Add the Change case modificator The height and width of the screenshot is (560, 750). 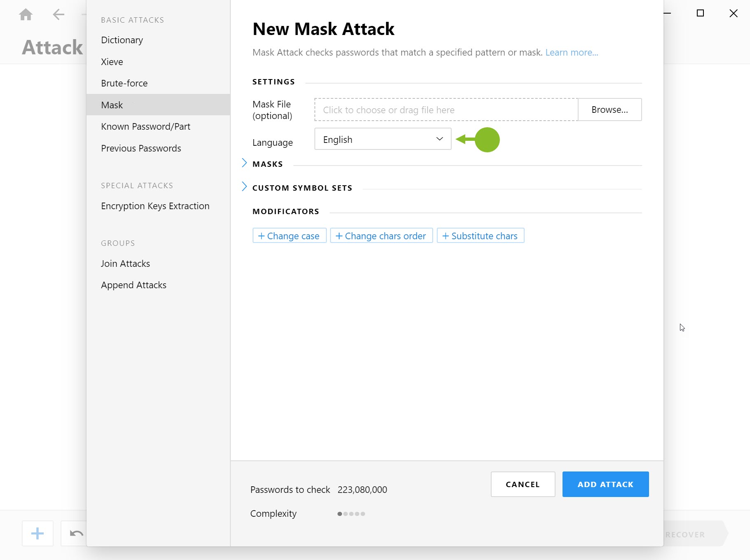(289, 236)
